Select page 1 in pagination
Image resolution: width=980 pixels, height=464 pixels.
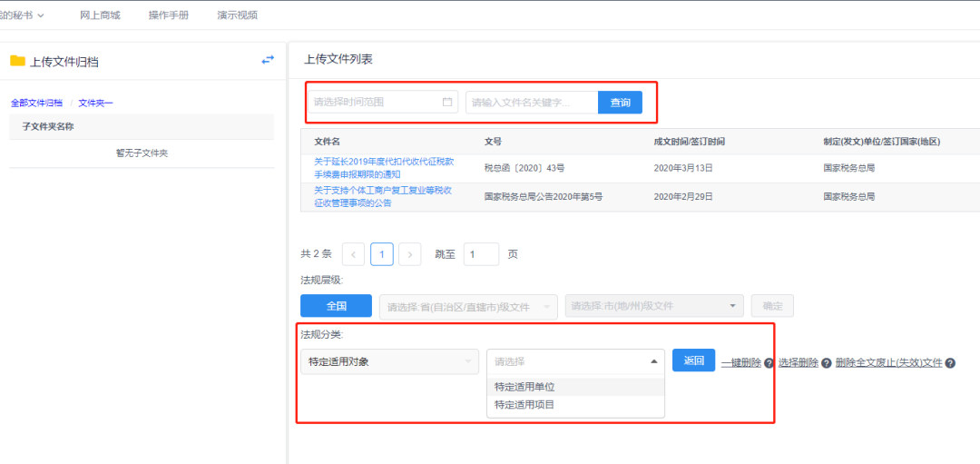pos(382,254)
